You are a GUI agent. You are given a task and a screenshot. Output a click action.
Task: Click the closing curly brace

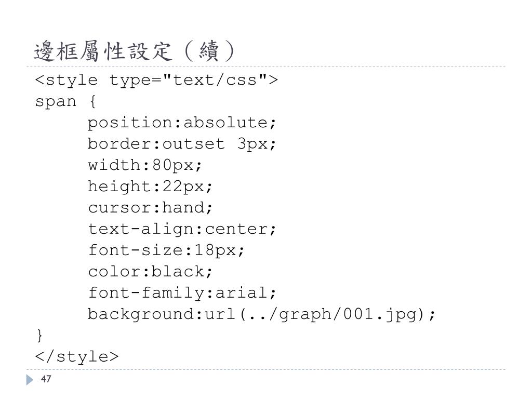point(39,336)
